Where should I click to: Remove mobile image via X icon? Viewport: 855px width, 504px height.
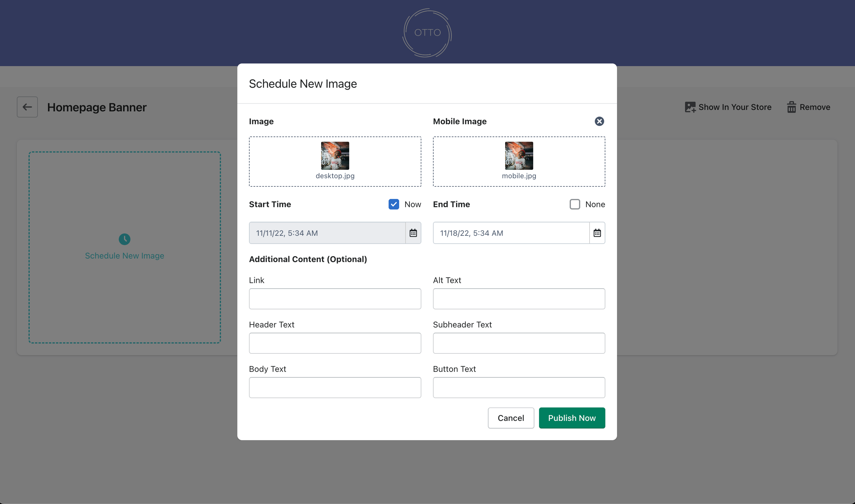point(599,121)
